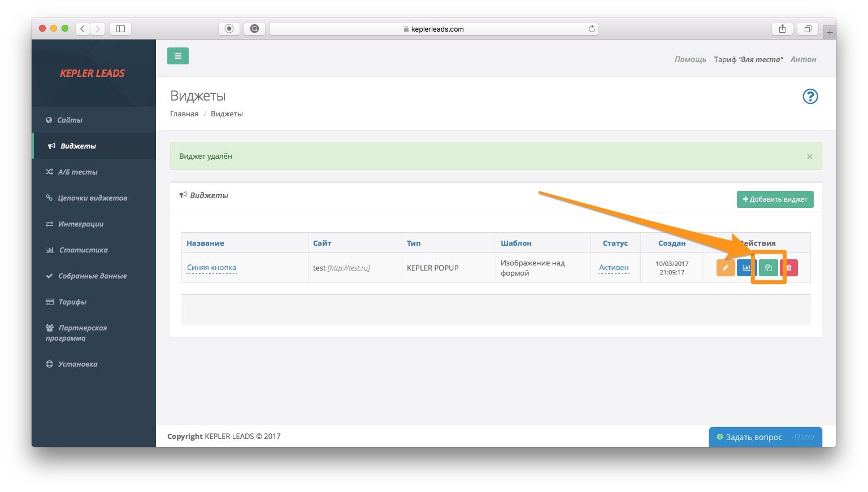Open statistics chart icon for Синяя кнопка widget
This screenshot has width=868, height=492.
(x=747, y=268)
